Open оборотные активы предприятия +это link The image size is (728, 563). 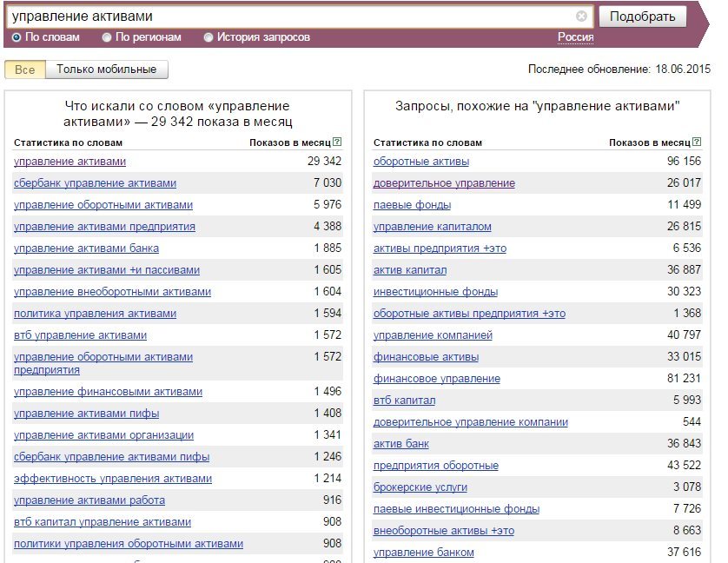pos(469,314)
